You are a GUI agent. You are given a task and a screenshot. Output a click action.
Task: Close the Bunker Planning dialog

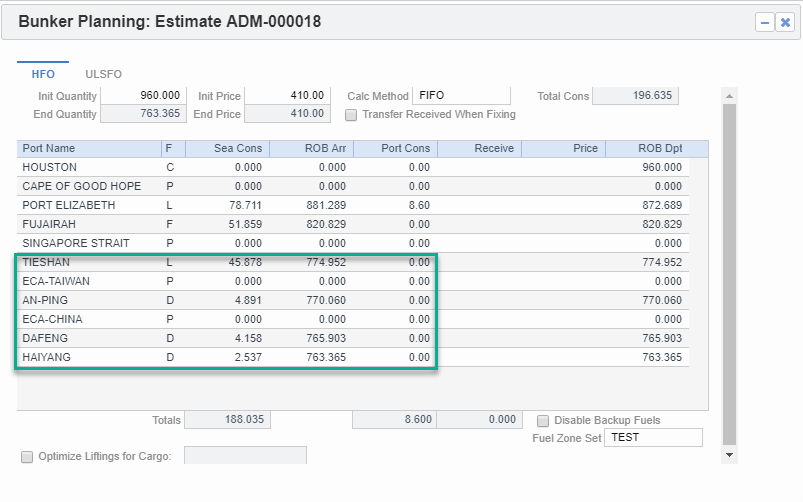[785, 22]
